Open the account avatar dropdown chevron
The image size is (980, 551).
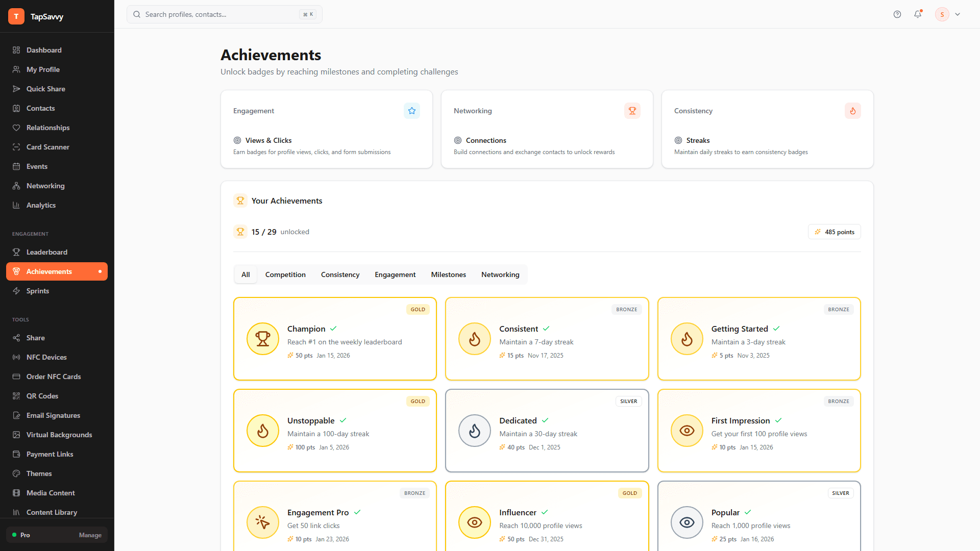(958, 14)
